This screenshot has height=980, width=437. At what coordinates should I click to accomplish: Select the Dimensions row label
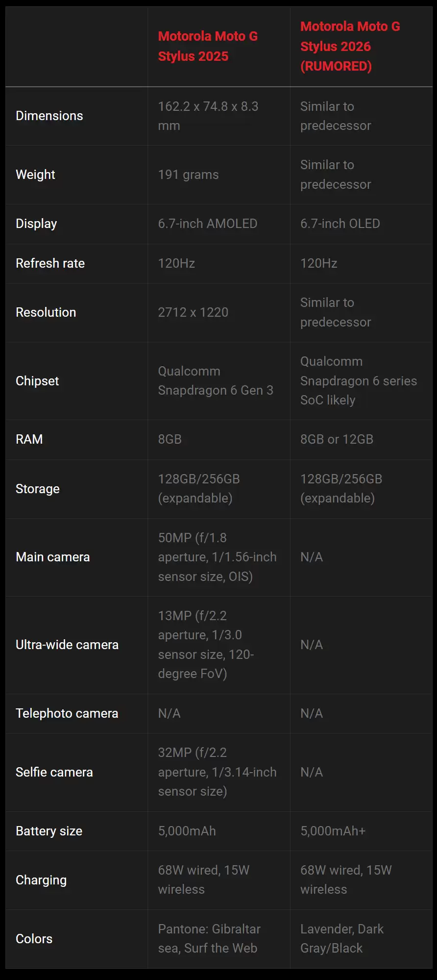(49, 116)
